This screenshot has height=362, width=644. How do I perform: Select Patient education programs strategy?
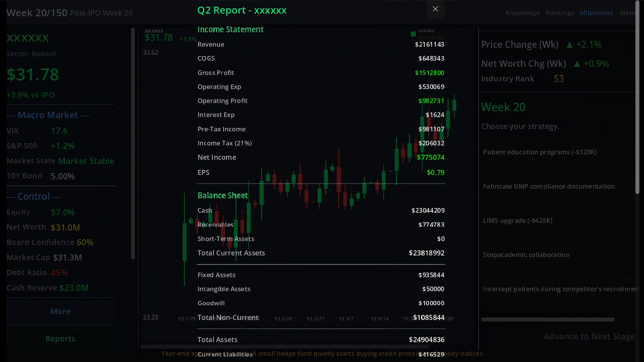[x=540, y=152]
